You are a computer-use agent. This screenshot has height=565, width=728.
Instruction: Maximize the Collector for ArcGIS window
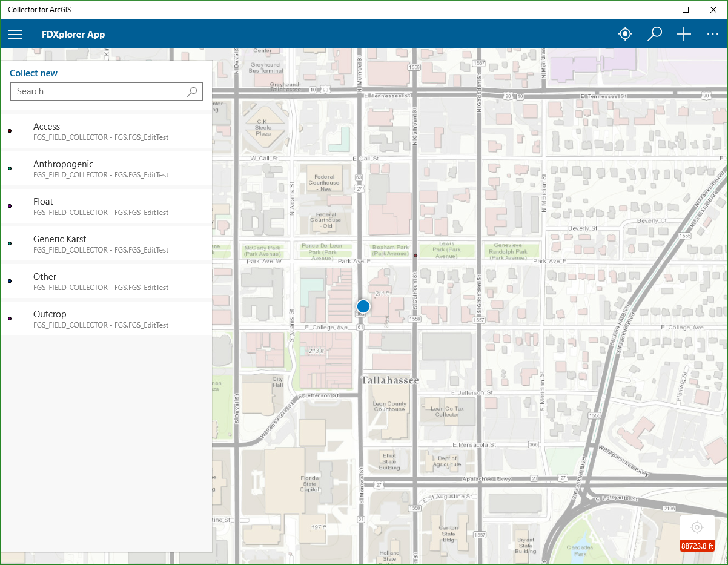[686, 10]
